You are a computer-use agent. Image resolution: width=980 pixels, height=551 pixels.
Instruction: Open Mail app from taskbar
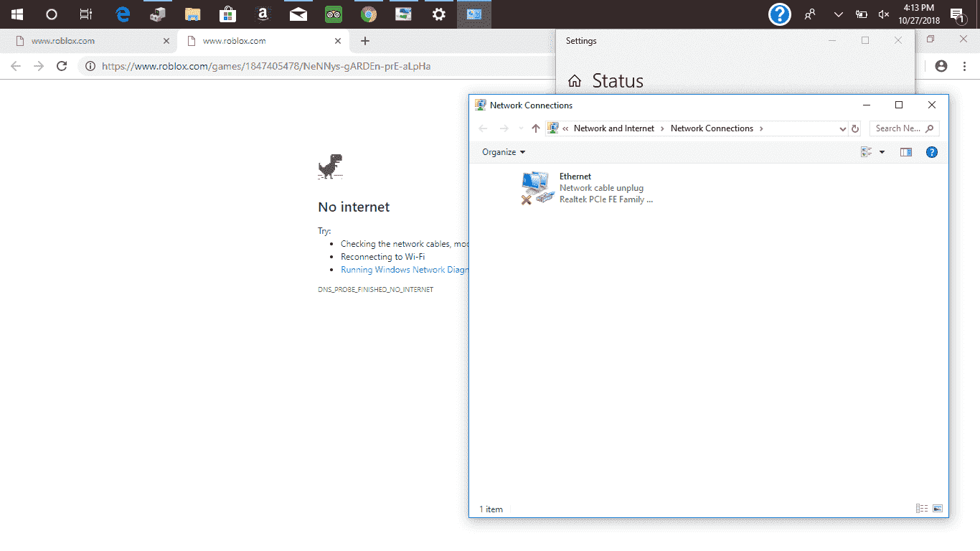298,14
